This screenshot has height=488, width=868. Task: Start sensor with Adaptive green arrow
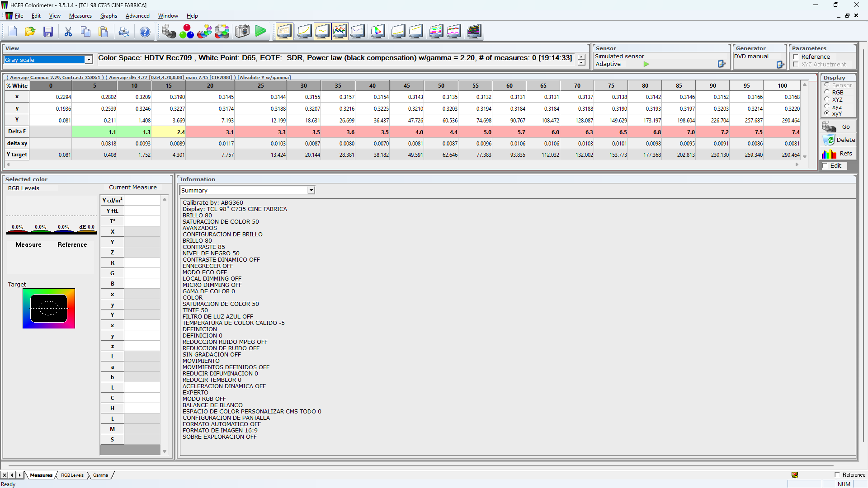[x=646, y=64]
